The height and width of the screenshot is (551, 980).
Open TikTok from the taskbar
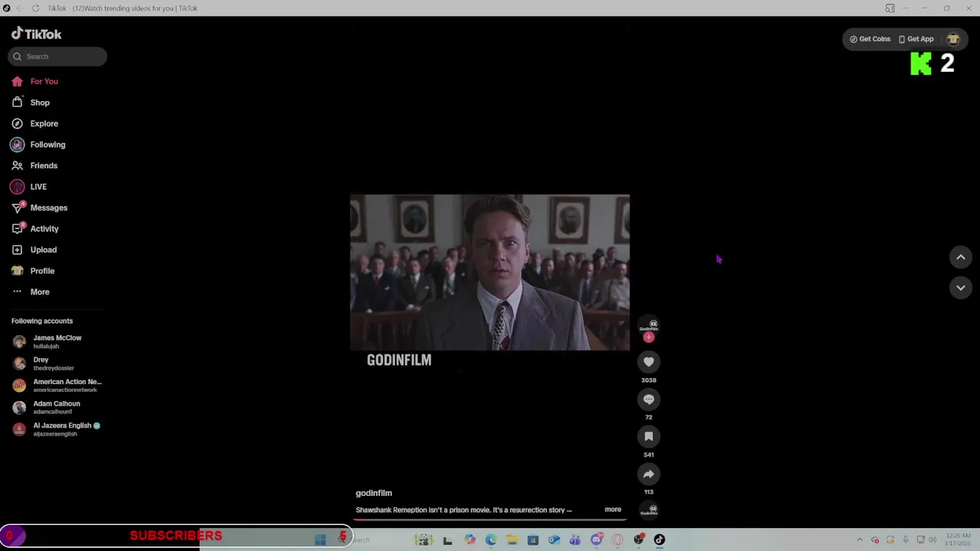coord(659,540)
